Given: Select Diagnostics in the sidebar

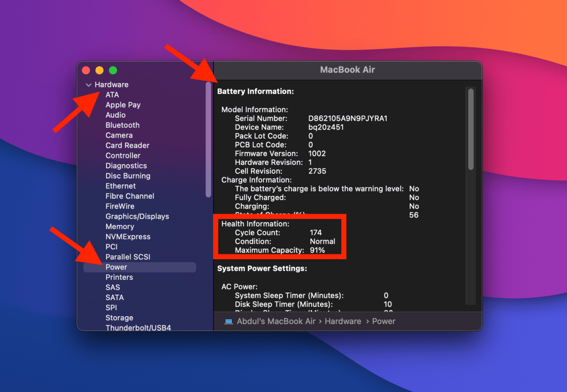Looking at the screenshot, I should (x=126, y=165).
